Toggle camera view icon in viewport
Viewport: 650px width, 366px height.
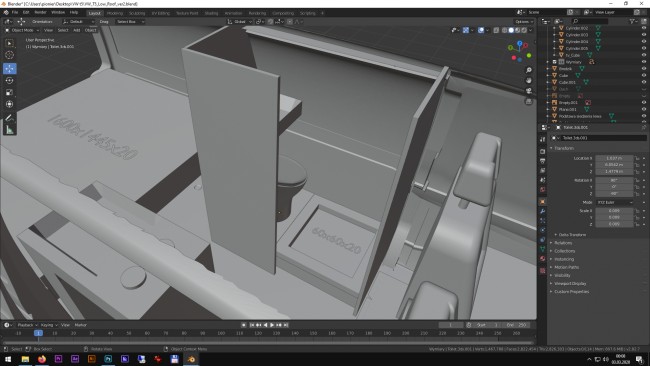tap(529, 91)
